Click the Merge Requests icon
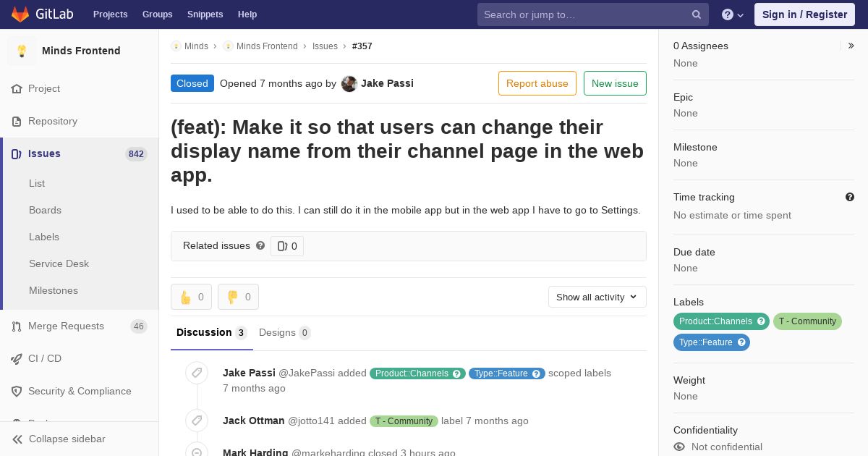 17,326
